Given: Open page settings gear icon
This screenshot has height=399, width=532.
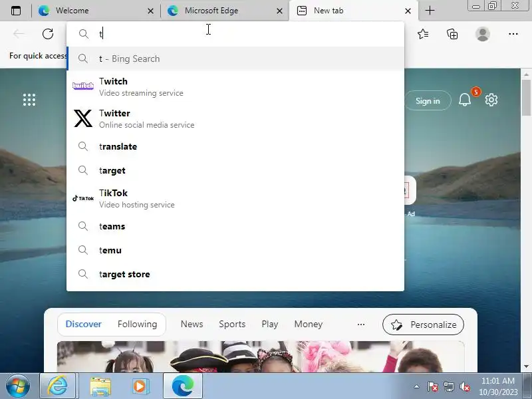Looking at the screenshot, I should click(x=491, y=100).
